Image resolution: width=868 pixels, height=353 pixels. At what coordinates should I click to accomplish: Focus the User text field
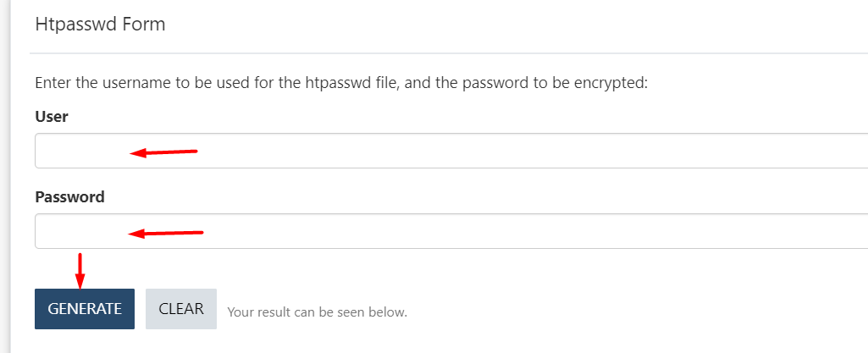pyautogui.click(x=451, y=151)
